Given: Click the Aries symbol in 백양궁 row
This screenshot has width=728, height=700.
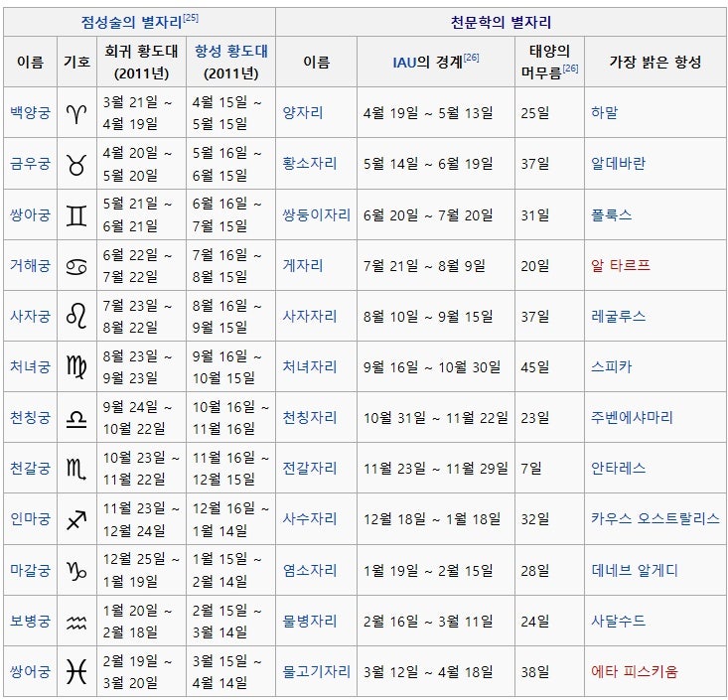Looking at the screenshot, I should click(x=76, y=113).
